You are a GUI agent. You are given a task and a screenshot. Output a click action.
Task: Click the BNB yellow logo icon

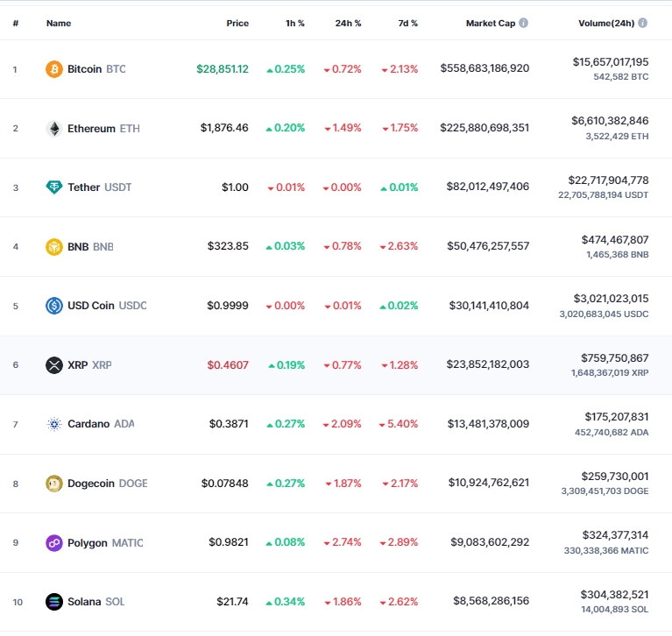(54, 246)
